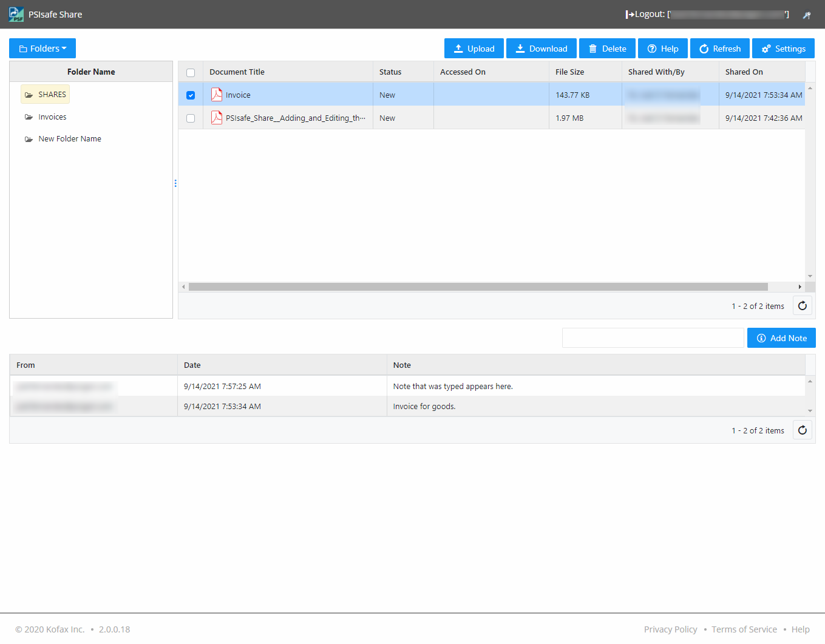Click the PSIsafe Share logo icon
The height and width of the screenshot is (644, 825).
(16, 14)
